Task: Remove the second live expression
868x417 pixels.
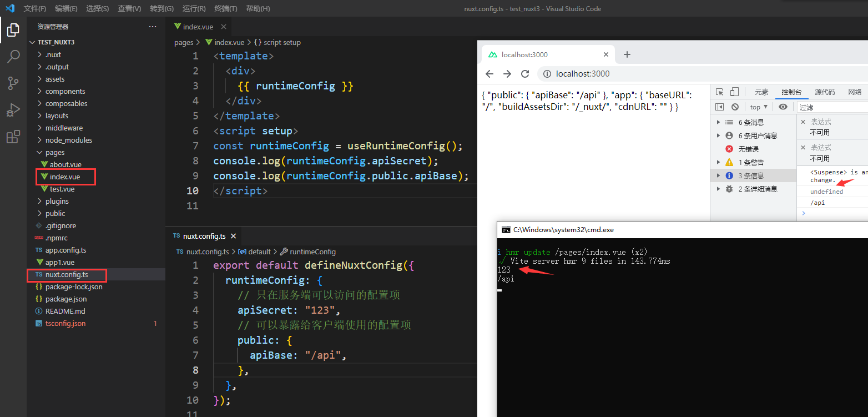Action: (804, 147)
